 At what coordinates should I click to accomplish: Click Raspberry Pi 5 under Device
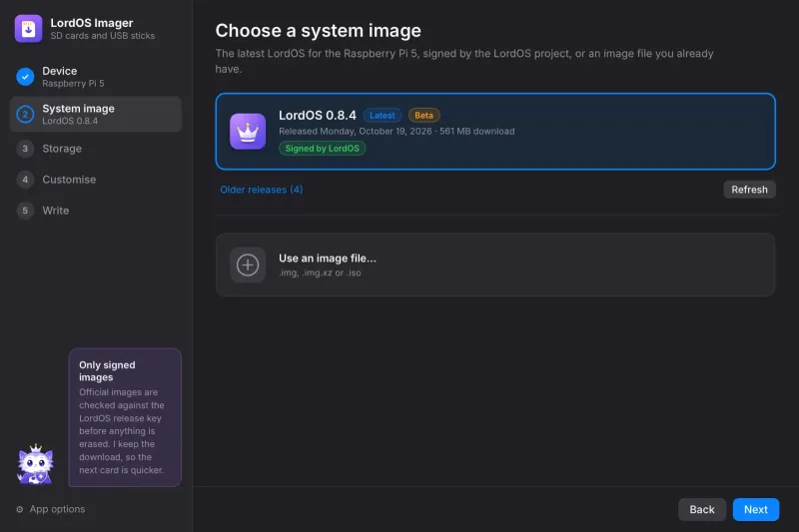pyautogui.click(x=73, y=84)
